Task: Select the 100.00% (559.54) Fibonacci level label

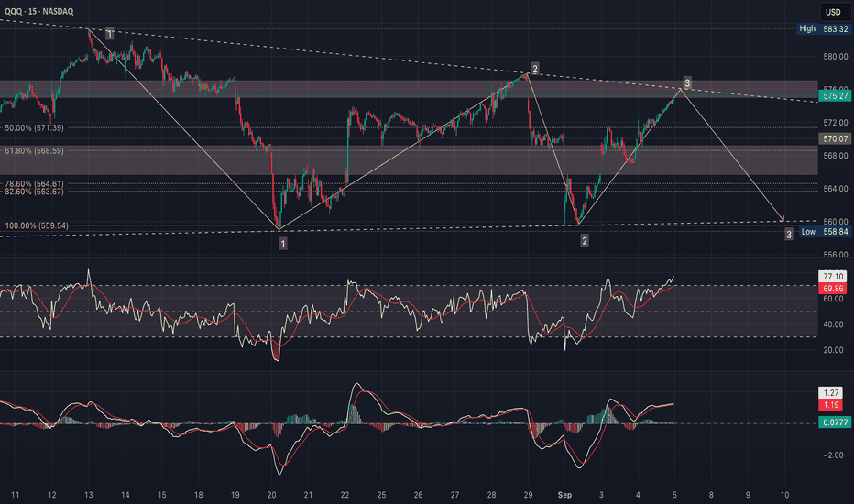Action: pyautogui.click(x=36, y=225)
